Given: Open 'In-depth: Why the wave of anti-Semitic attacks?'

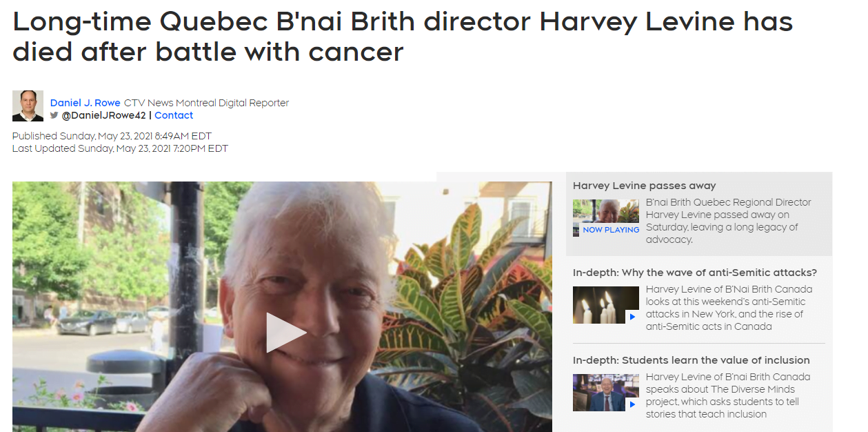Looking at the screenshot, I should click(695, 273).
